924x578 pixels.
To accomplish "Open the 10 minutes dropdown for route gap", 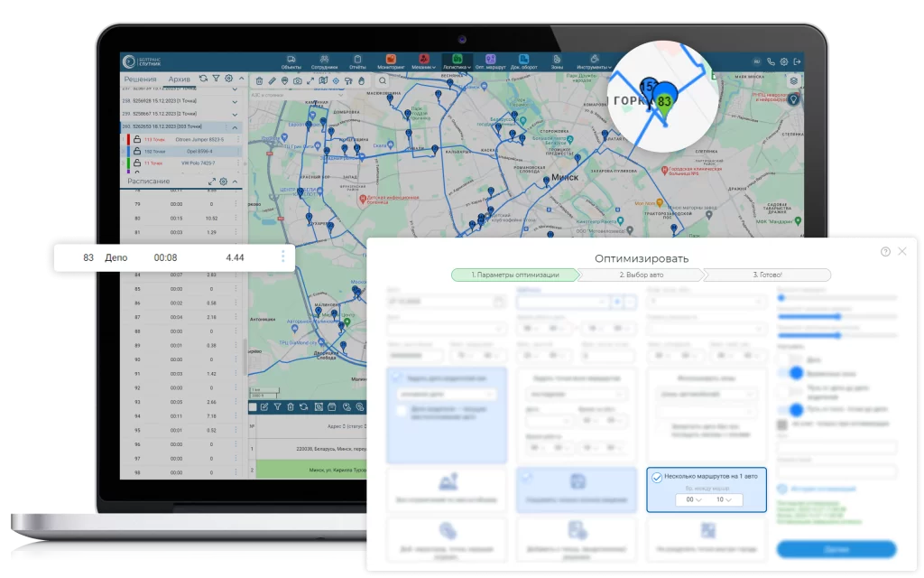I will 723,499.
